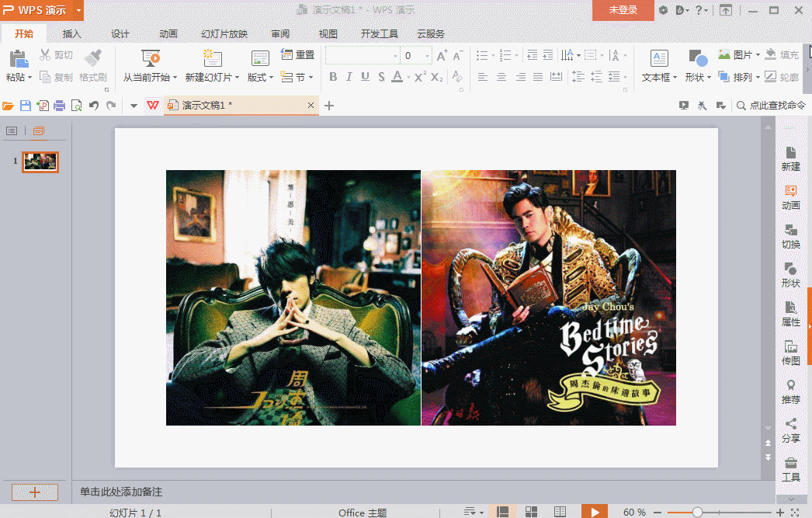This screenshot has height=518, width=812.
Task: Switch to slide sorter view
Action: click(531, 512)
